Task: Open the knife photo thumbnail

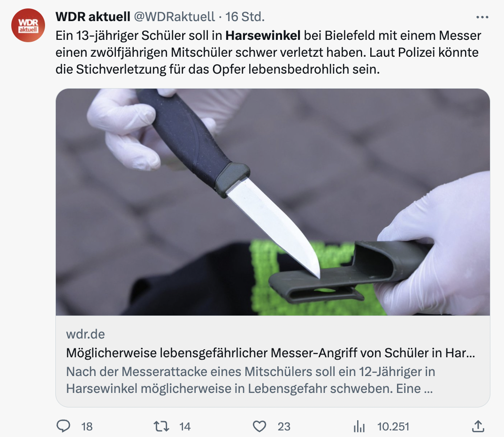Action: point(273,202)
